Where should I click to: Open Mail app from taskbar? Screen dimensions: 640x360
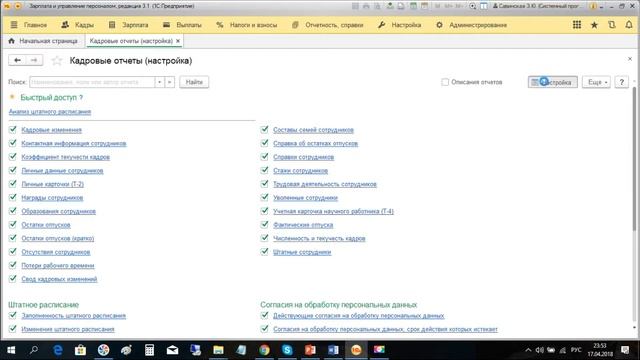coord(172,350)
